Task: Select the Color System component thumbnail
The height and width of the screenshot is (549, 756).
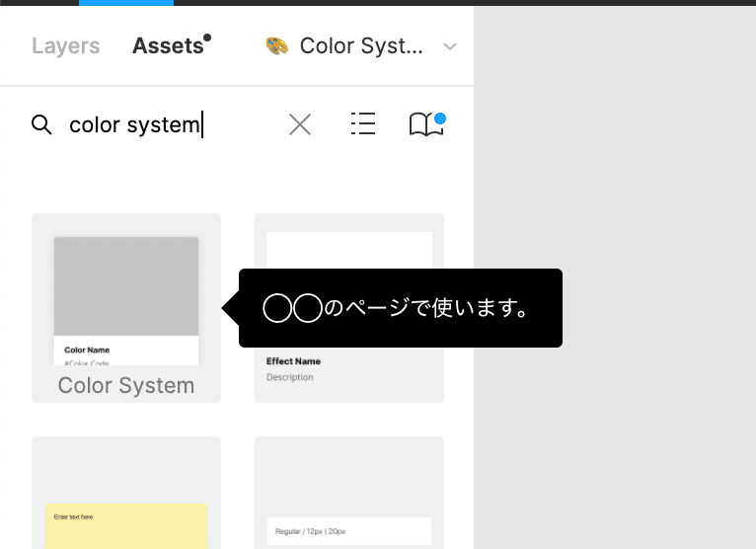Action: tap(126, 308)
